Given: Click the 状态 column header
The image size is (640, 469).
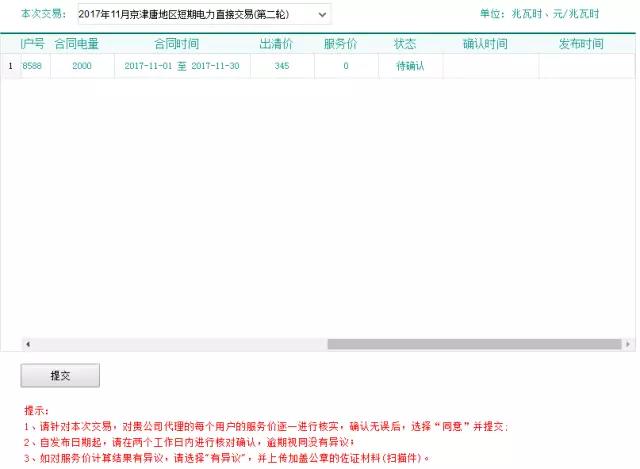Looking at the screenshot, I should point(405,45).
